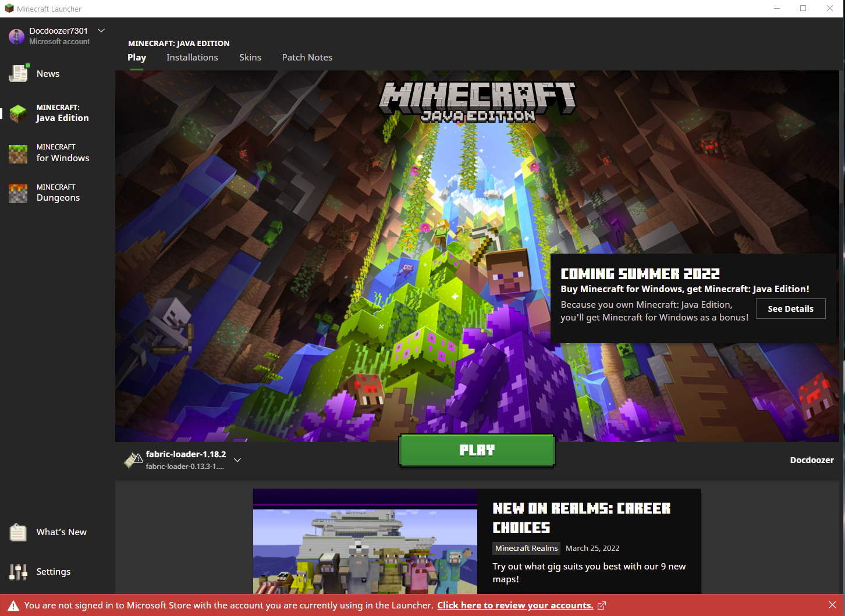The width and height of the screenshot is (845, 616).
Task: Maximize the Minecraft Launcher window
Action: pyautogui.click(x=803, y=9)
